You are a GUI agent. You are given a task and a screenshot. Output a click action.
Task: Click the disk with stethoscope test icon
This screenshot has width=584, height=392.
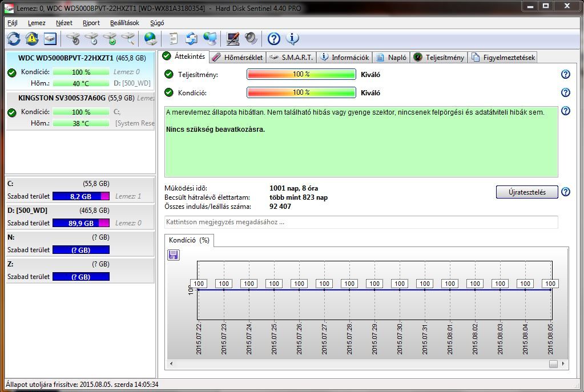(x=74, y=39)
